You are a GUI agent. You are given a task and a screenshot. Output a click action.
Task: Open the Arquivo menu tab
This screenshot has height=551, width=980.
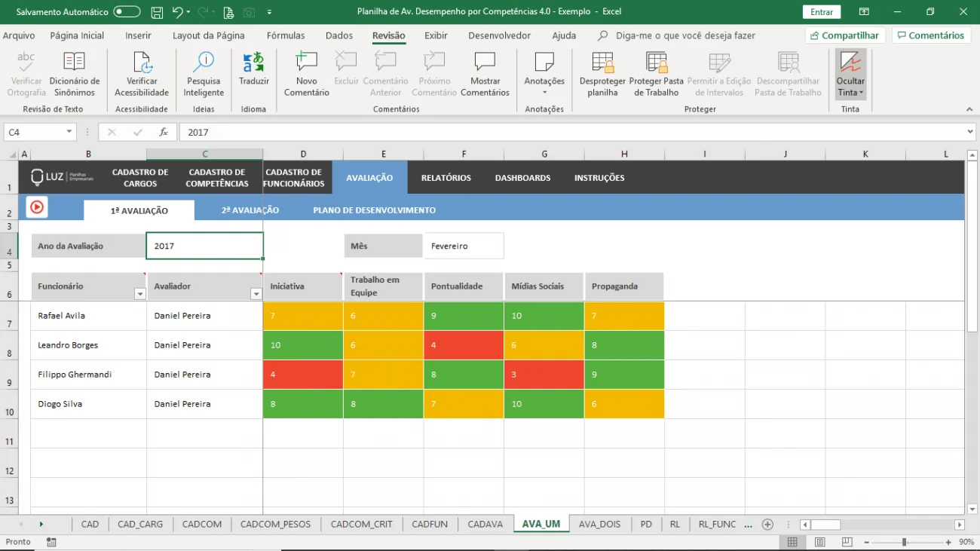pyautogui.click(x=19, y=35)
